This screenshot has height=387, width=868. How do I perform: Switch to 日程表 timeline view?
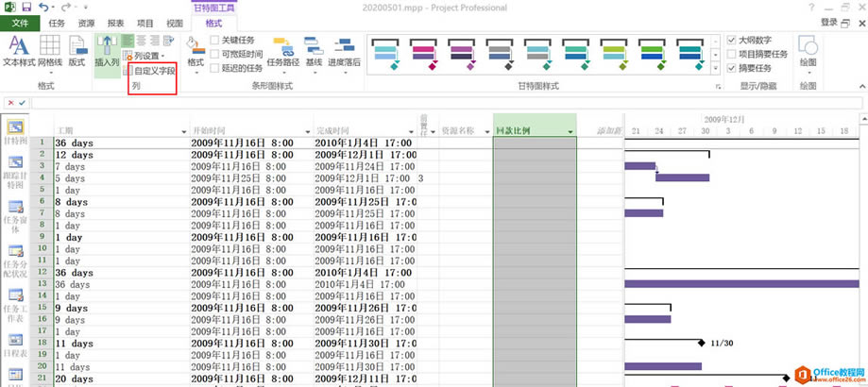pyautogui.click(x=15, y=345)
